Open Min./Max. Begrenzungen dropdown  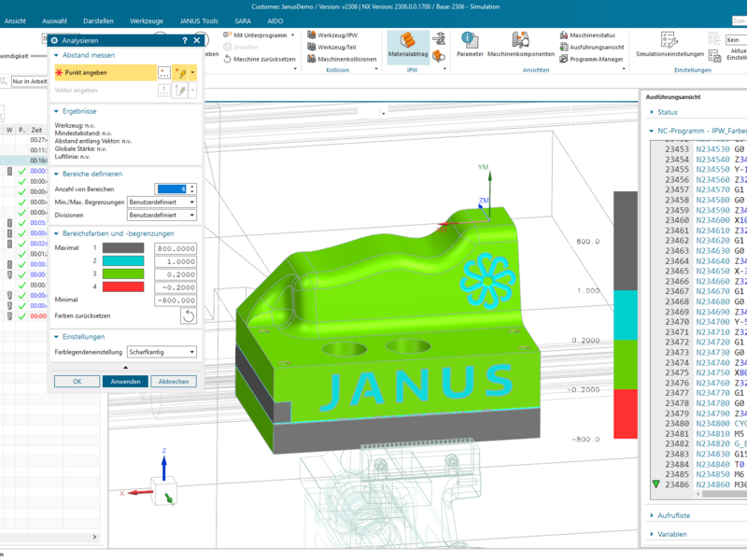tap(162, 202)
